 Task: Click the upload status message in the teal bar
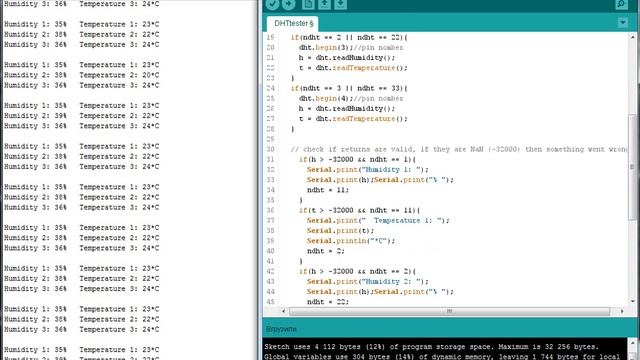click(281, 329)
